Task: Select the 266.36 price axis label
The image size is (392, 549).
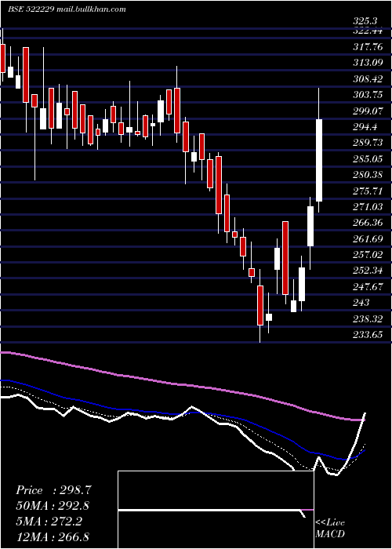Action: 368,223
